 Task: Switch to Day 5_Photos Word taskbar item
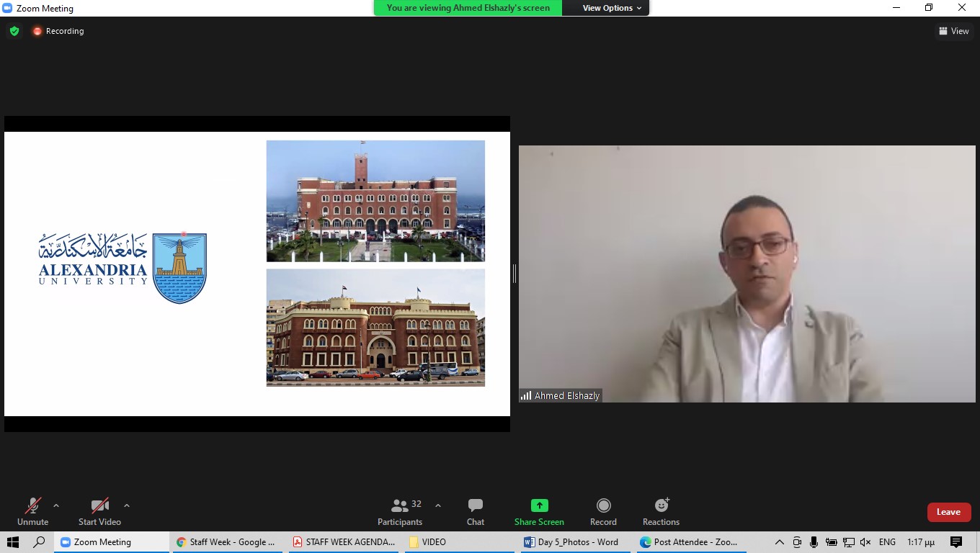point(575,542)
